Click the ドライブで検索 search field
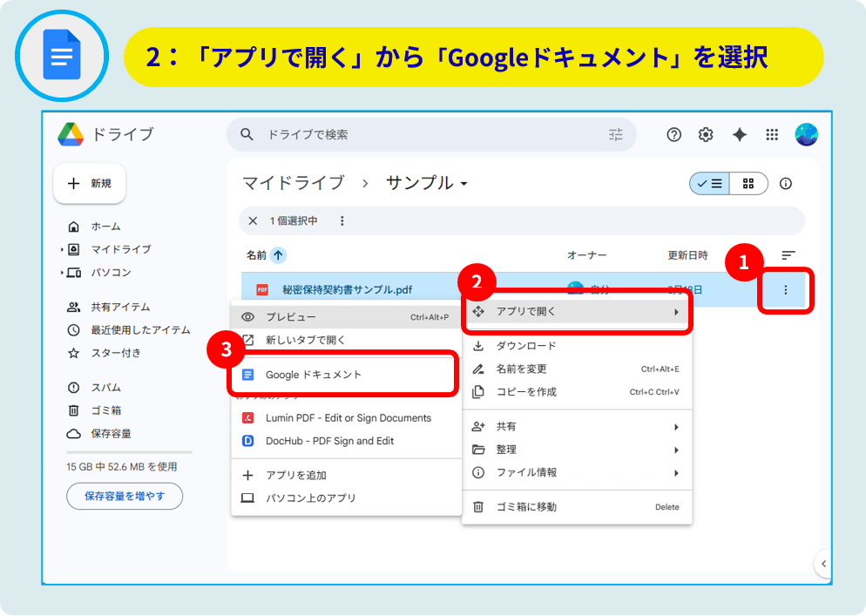Viewport: 866px width, 616px height. coord(418,134)
